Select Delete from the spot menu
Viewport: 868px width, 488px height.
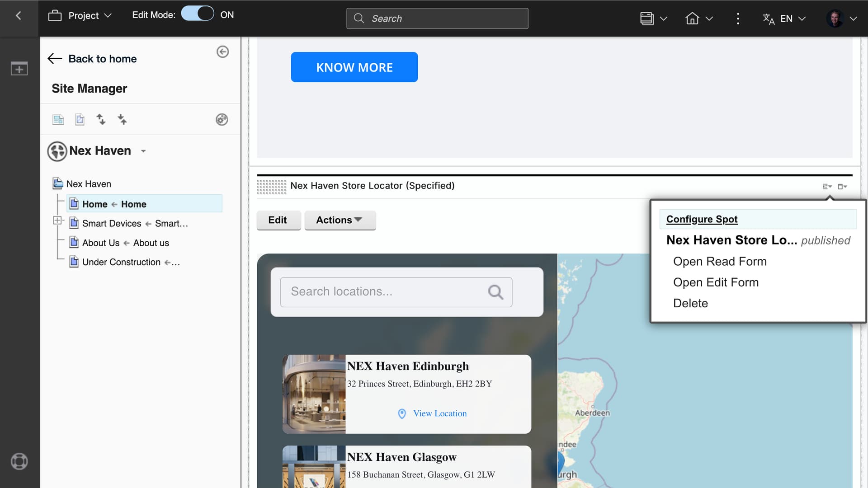tap(690, 303)
